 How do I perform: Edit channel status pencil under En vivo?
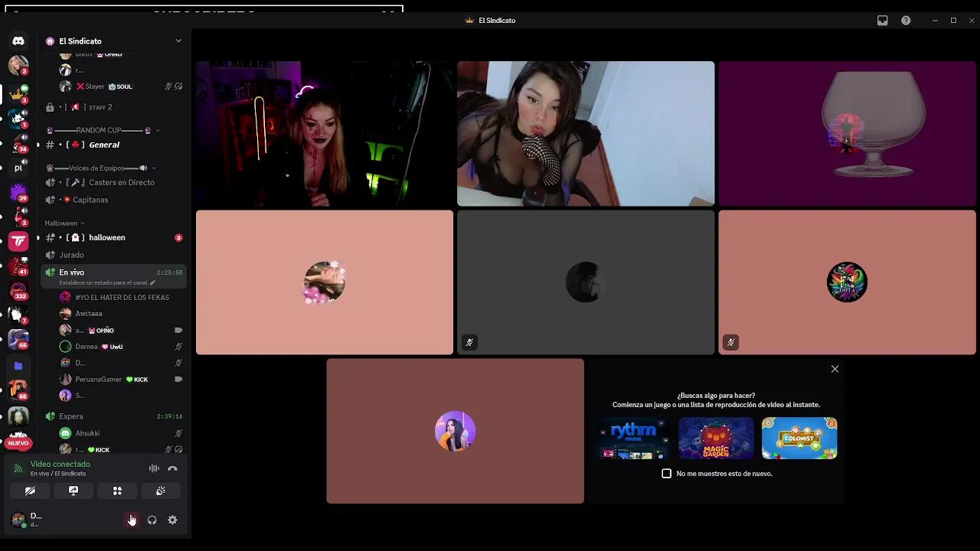[152, 282]
